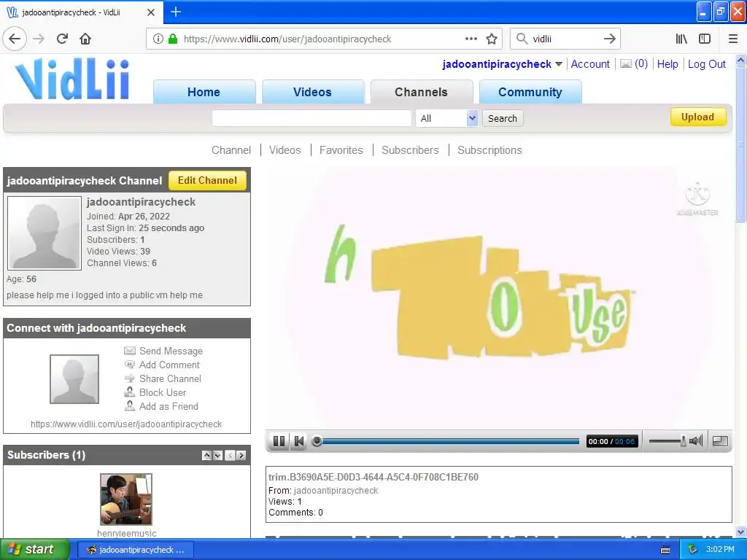Expand jadooantipiracycheck username dropdown

click(559, 64)
